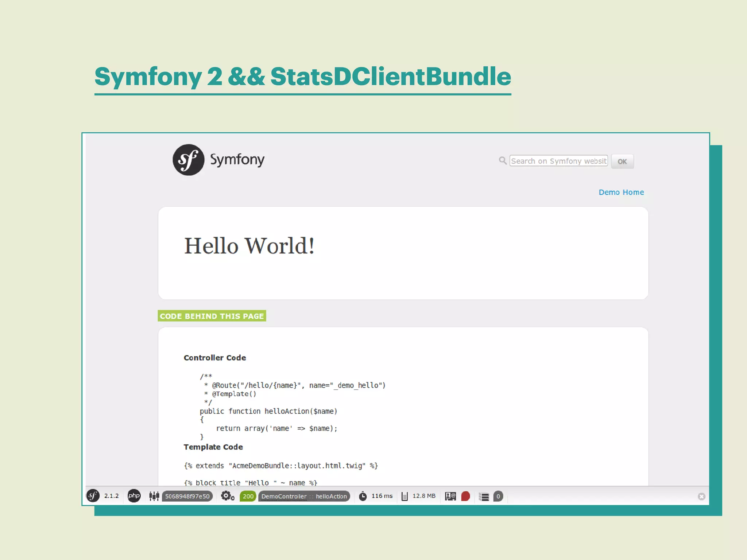The width and height of the screenshot is (747, 560).
Task: Click the Controller Code heading
Action: click(x=215, y=358)
